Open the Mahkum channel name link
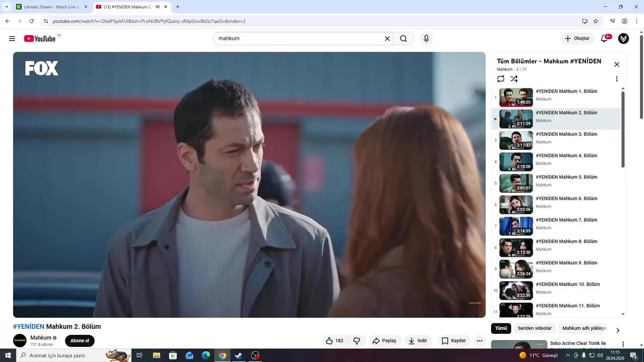 41,338
